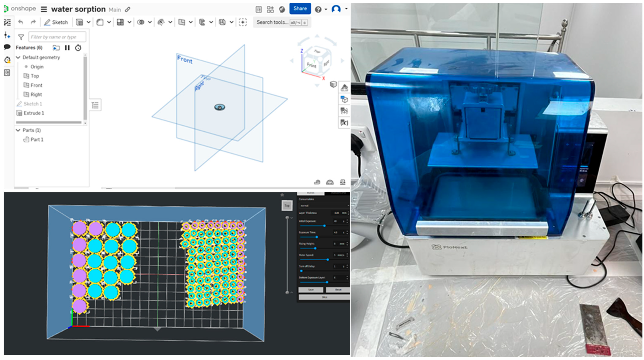Undo the last Onshape action
This screenshot has height=360, width=644.
(x=21, y=22)
